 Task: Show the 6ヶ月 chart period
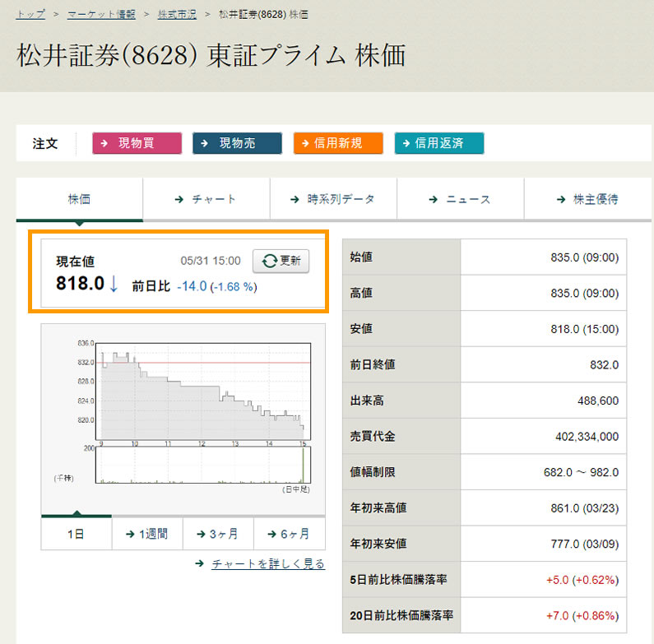click(x=289, y=534)
